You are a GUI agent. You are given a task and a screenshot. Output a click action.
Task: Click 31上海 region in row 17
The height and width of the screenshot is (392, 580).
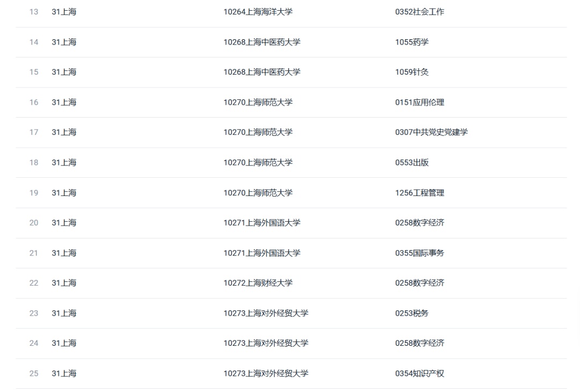tap(64, 132)
